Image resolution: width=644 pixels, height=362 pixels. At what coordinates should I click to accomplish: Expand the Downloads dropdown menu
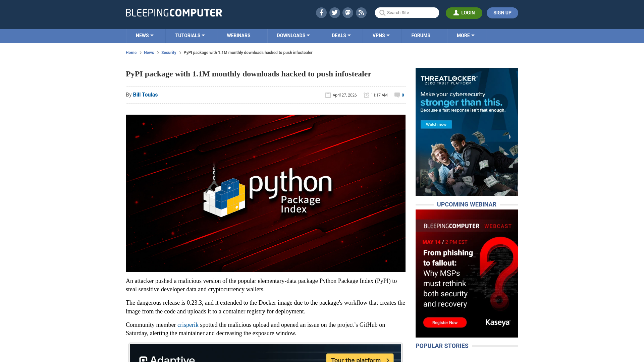point(293,36)
